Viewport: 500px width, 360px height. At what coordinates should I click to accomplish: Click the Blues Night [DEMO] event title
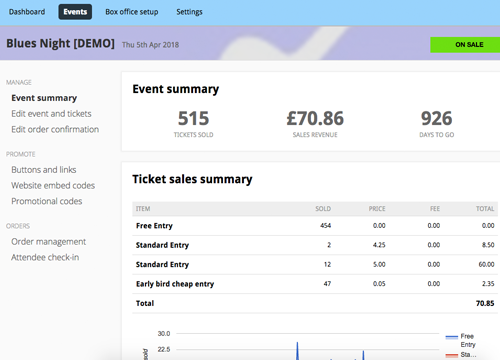click(x=60, y=44)
